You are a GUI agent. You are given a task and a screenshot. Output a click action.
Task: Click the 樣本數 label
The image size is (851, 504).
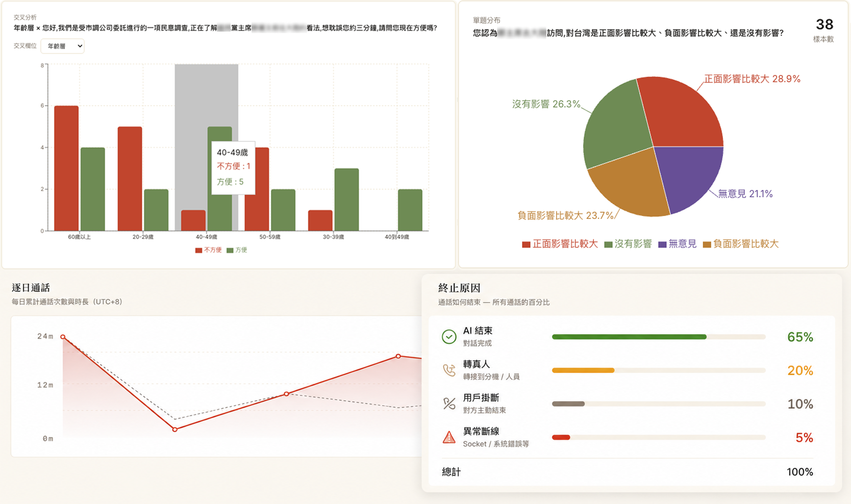coord(823,39)
